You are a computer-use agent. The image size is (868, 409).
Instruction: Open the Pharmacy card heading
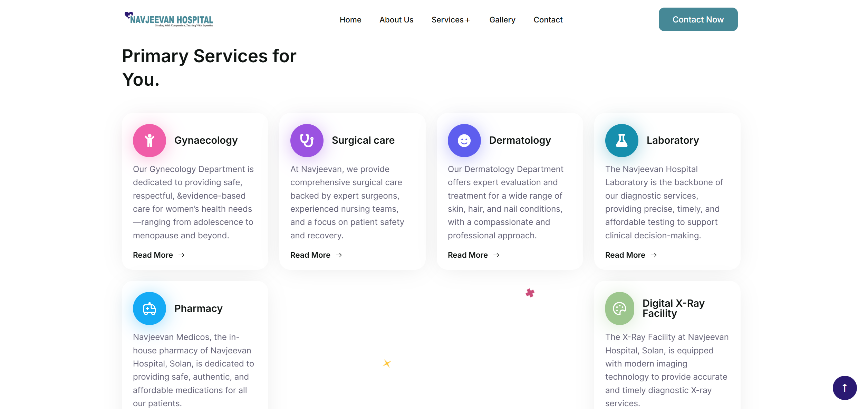[198, 308]
